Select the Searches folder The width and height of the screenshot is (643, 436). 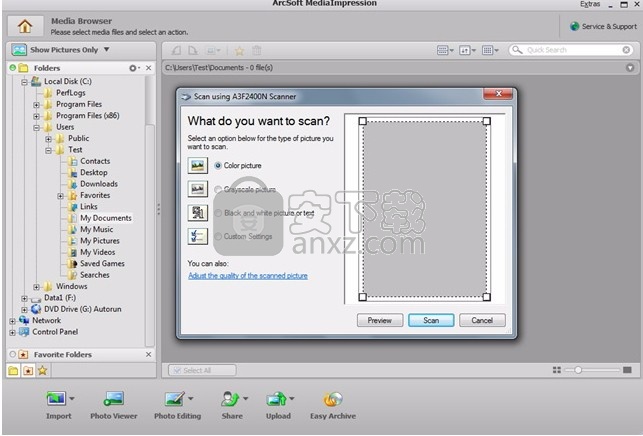(94, 275)
